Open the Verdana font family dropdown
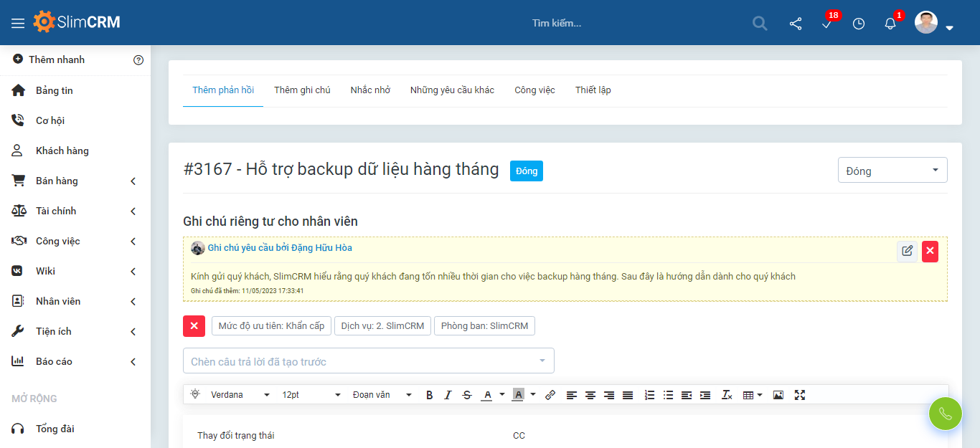Viewport: 980px width, 448px height. coord(240,395)
